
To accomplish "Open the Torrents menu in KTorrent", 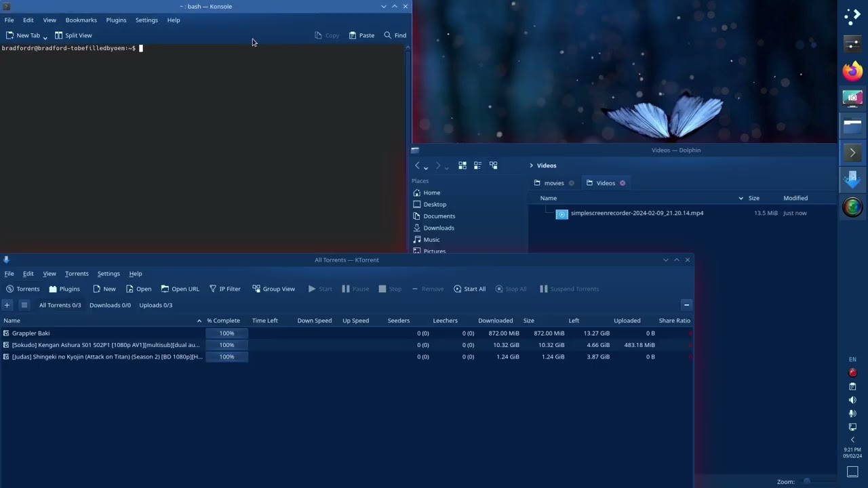I will [x=77, y=274].
